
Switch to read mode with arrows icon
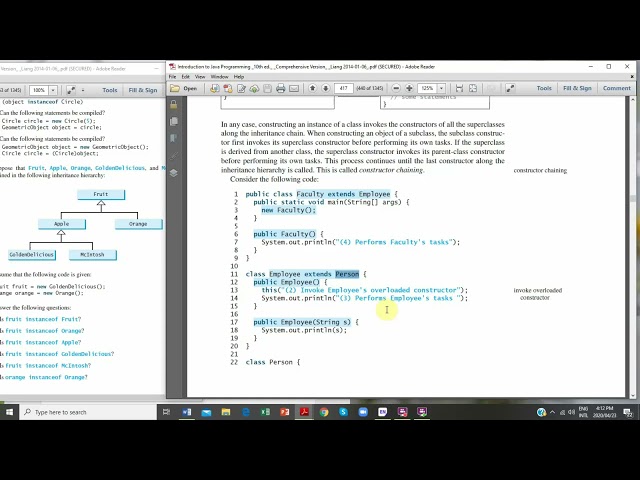coord(510,88)
